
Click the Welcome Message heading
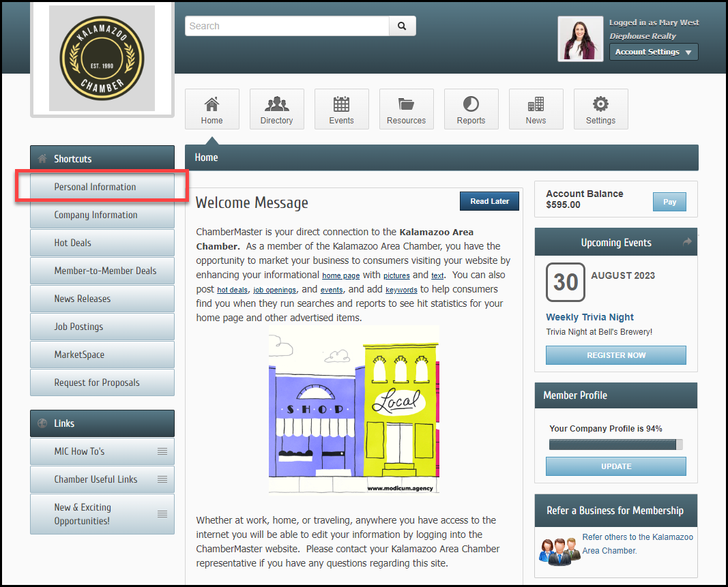(252, 202)
